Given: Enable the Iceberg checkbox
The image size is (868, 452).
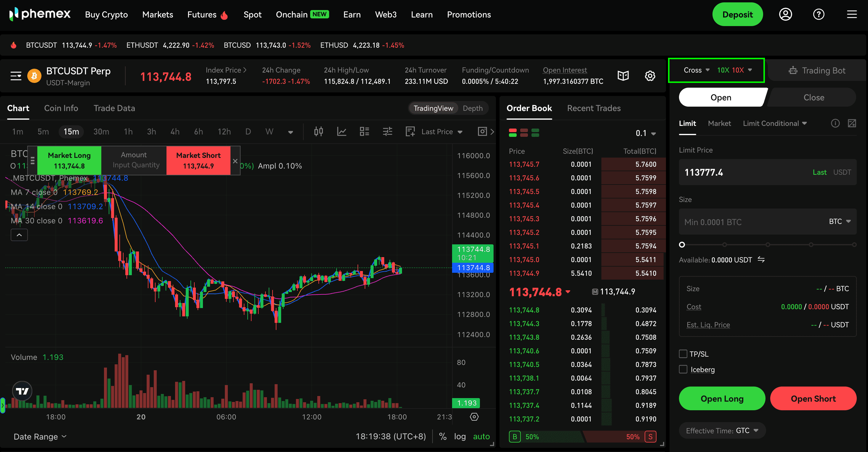Looking at the screenshot, I should [683, 369].
